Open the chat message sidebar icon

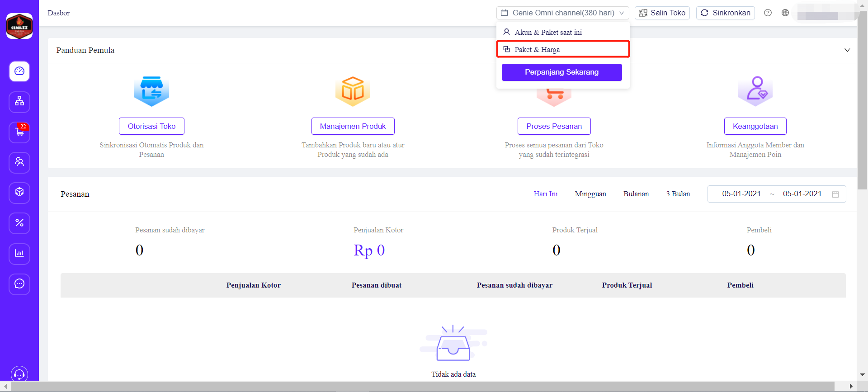pos(19,284)
